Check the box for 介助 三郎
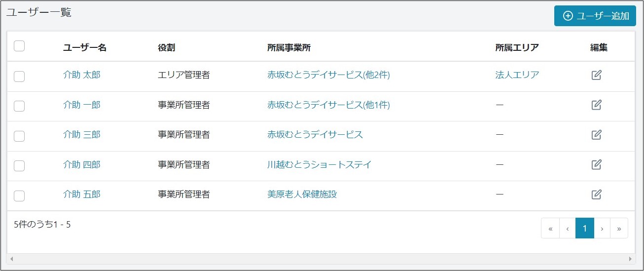This screenshot has width=644, height=271. 19,136
